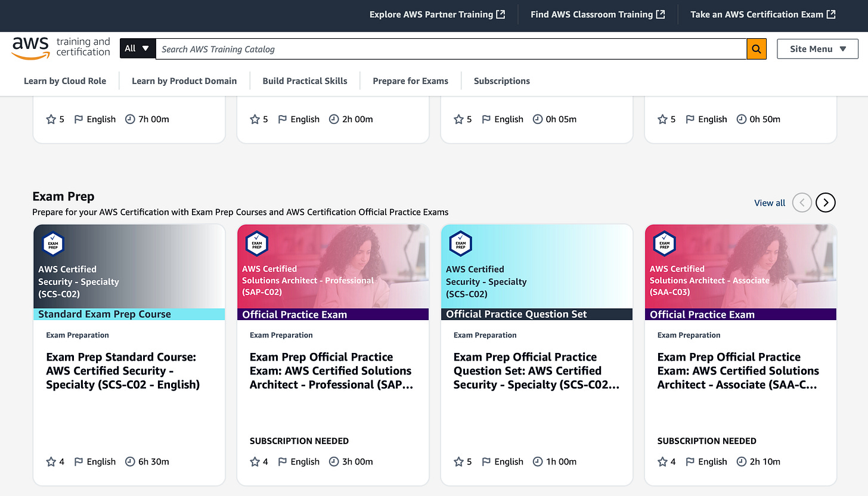This screenshot has height=496, width=868.
Task: Click star rating icon on 6h 30m course card
Action: point(51,461)
